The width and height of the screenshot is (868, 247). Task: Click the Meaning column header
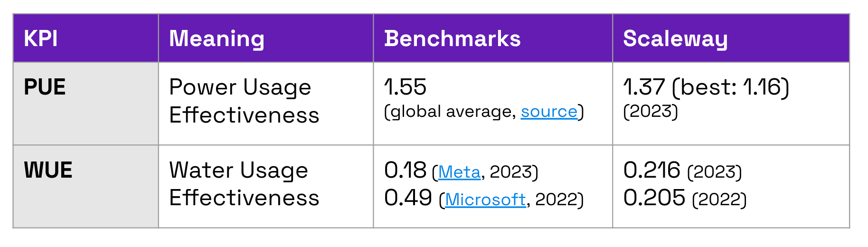point(217,38)
